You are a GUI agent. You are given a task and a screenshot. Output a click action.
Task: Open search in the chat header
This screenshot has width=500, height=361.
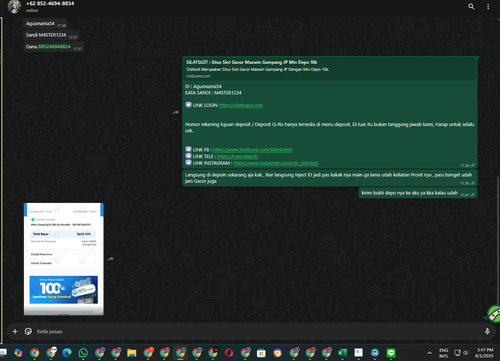click(x=471, y=6)
